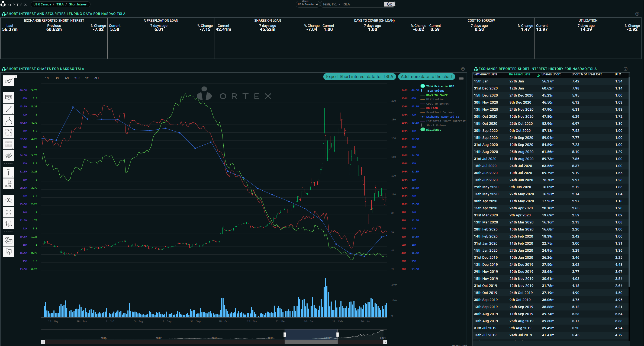Select the A-B measure tool
The image size is (644, 346).
9,121
